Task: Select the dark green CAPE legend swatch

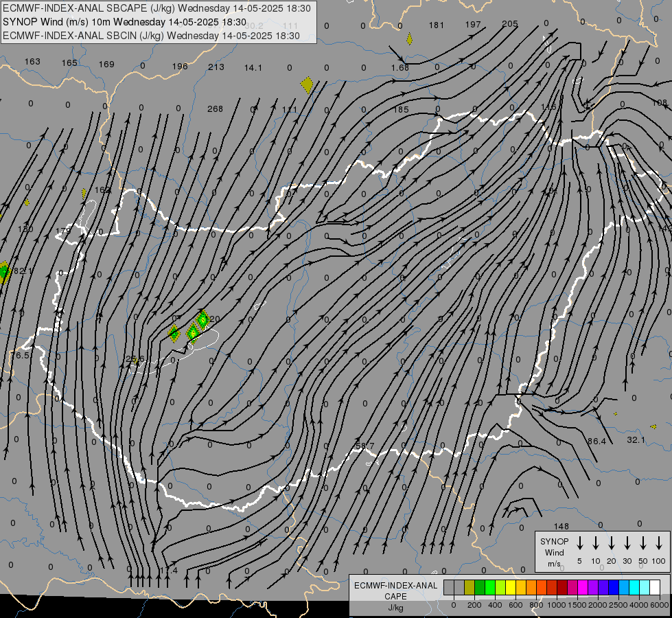Action: coord(480,587)
